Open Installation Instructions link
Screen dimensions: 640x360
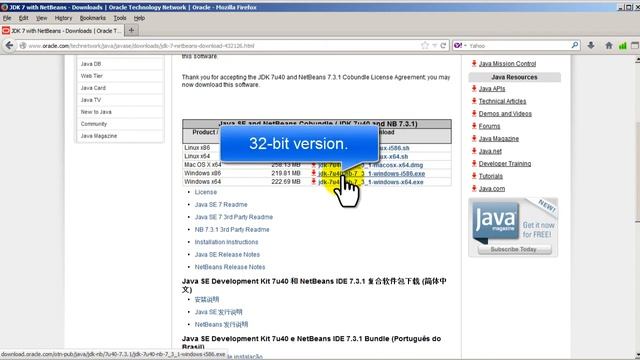click(x=226, y=242)
